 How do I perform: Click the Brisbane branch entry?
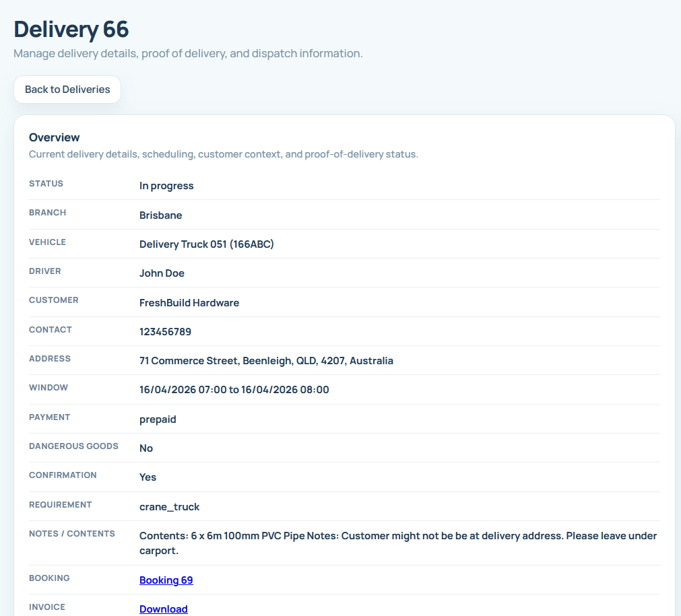tap(160, 215)
